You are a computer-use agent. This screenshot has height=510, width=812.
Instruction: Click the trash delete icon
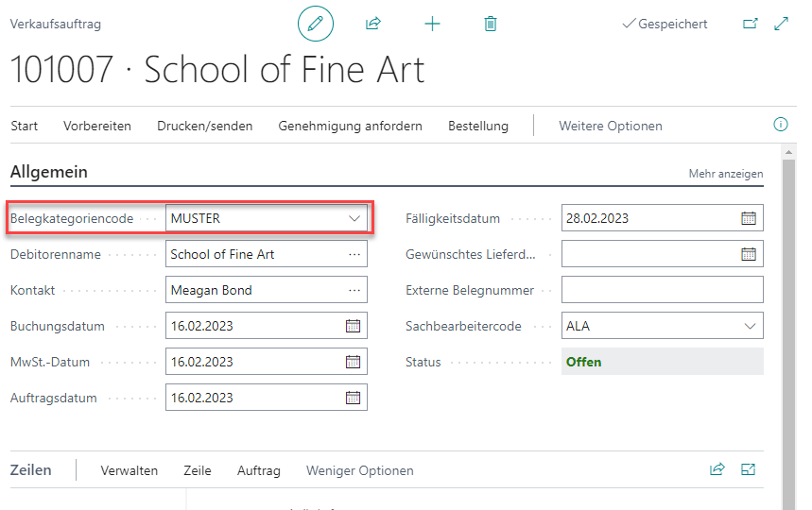pos(491,24)
